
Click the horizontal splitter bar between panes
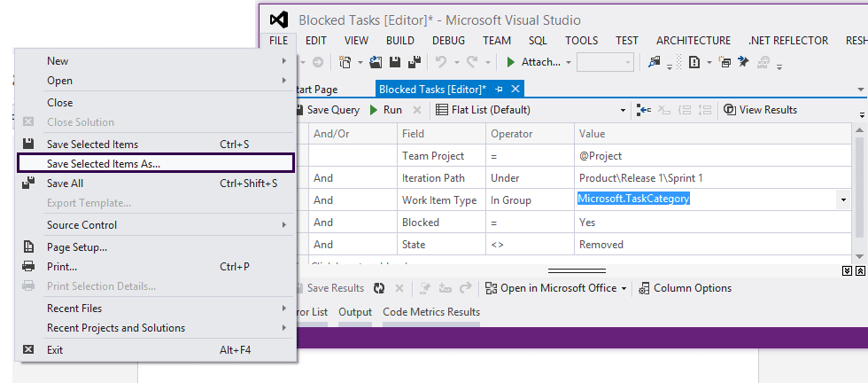(576, 270)
